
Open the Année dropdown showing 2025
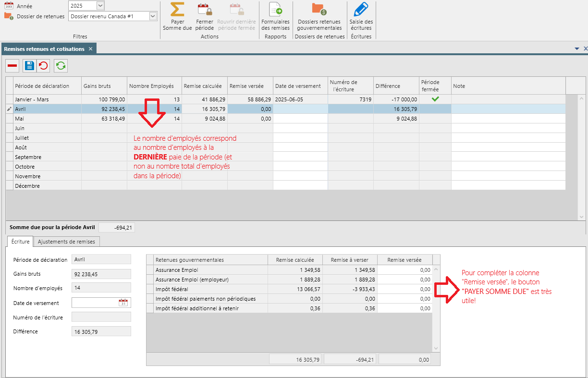pyautogui.click(x=100, y=5)
